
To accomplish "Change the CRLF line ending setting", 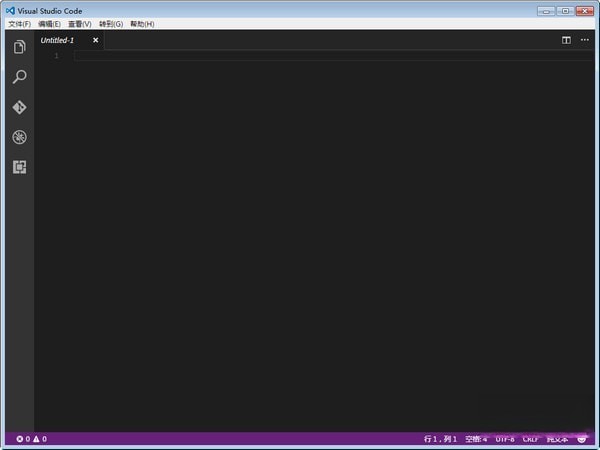I will (x=531, y=439).
